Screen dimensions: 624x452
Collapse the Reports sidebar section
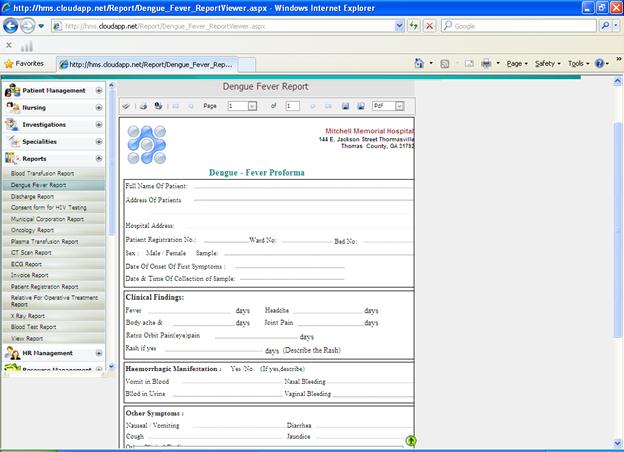coord(98,158)
